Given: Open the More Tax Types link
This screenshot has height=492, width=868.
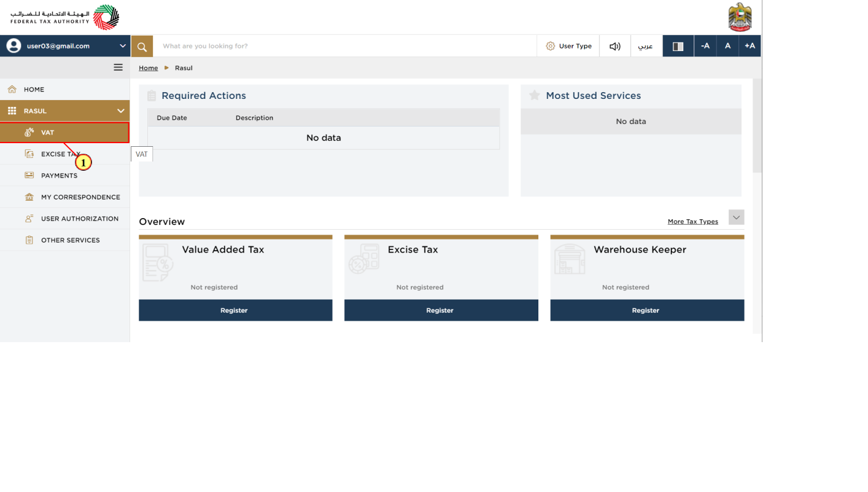Looking at the screenshot, I should coord(692,222).
